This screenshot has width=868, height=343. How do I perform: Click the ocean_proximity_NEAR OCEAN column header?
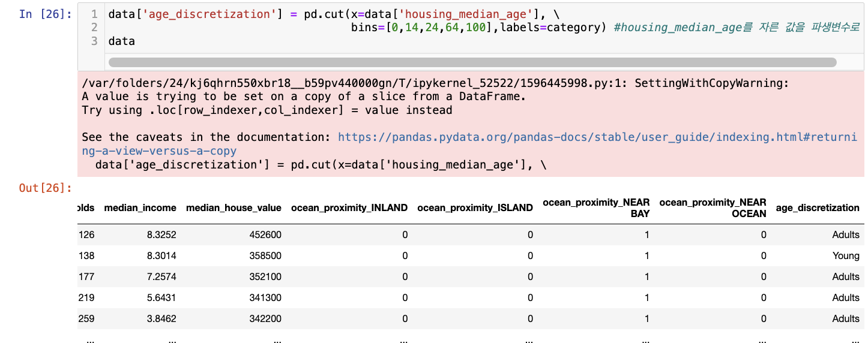713,208
